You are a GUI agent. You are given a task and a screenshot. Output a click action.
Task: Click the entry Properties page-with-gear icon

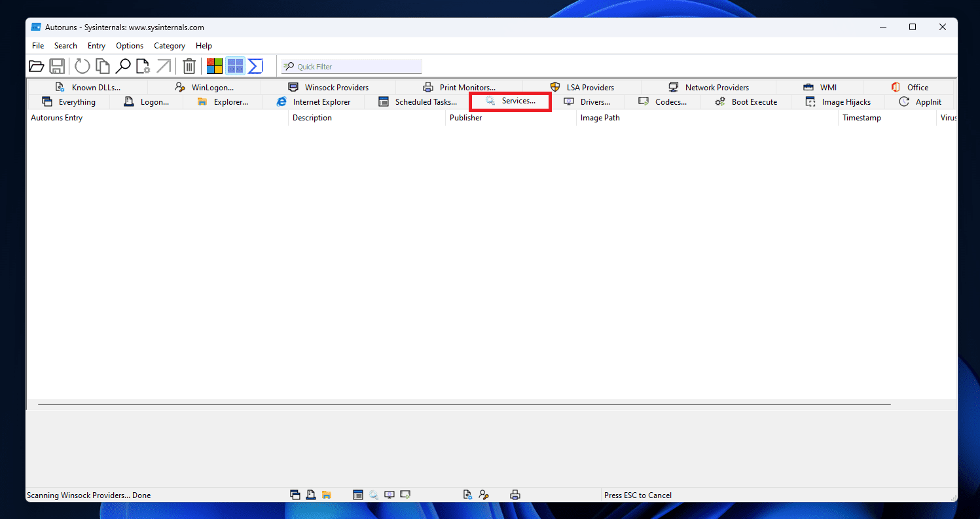click(143, 66)
